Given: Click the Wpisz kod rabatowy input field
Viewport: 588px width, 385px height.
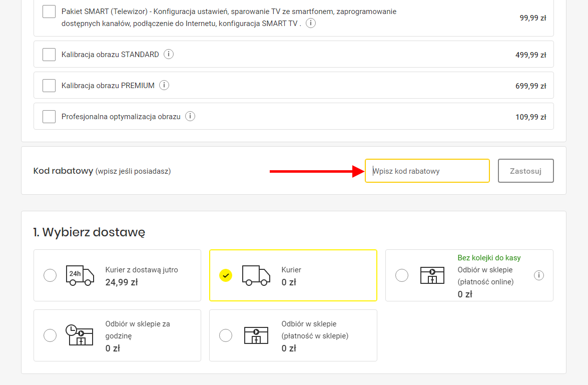Looking at the screenshot, I should pos(427,171).
